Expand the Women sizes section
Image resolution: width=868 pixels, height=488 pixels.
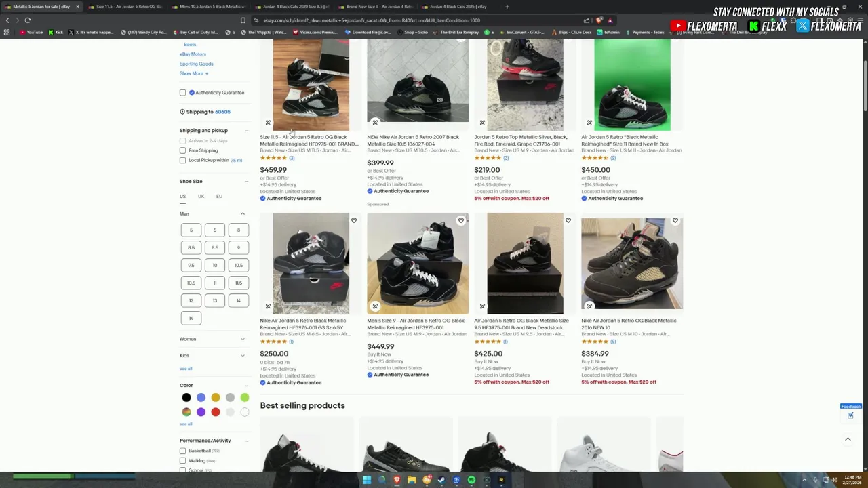(242, 339)
